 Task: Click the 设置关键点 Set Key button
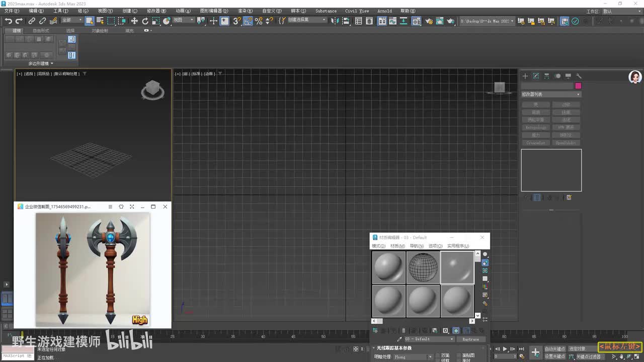pos(555,356)
